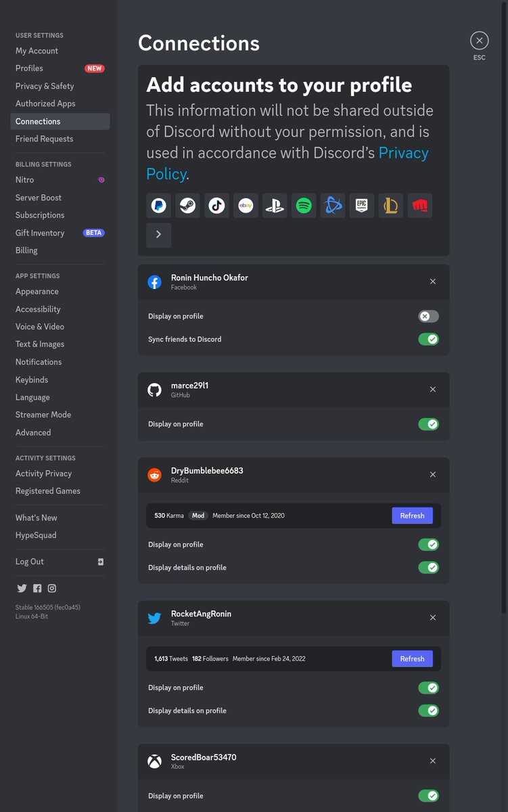Open Billing settings

click(60, 250)
